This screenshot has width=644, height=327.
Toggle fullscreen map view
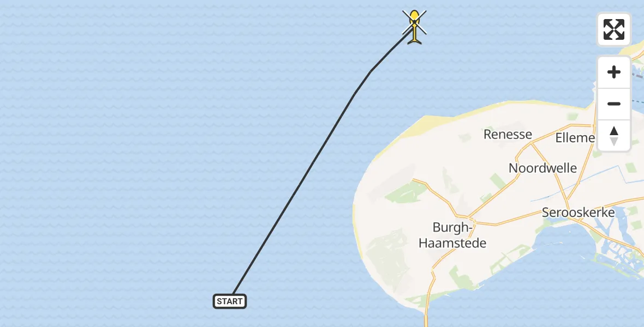[613, 29]
